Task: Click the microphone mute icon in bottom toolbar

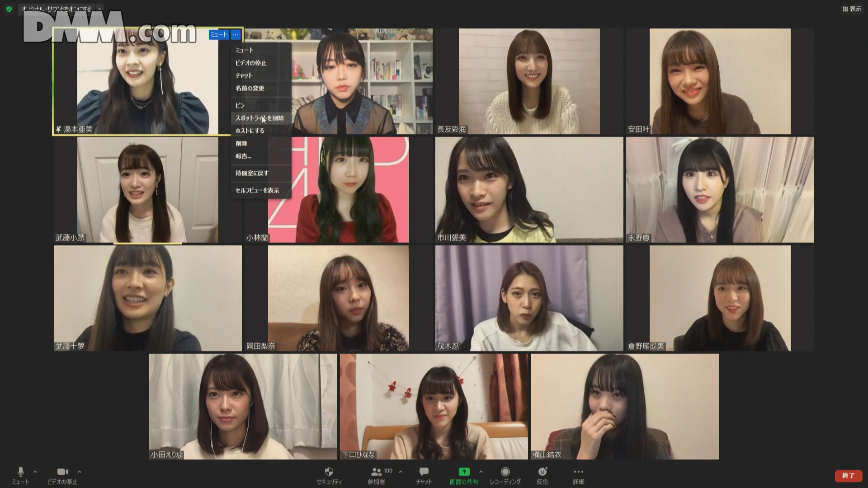Action: click(20, 472)
